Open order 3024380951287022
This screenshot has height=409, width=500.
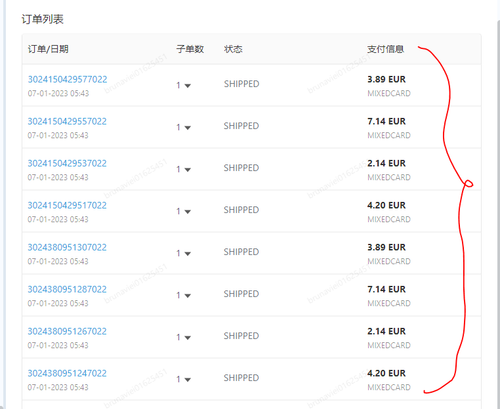pos(67,289)
